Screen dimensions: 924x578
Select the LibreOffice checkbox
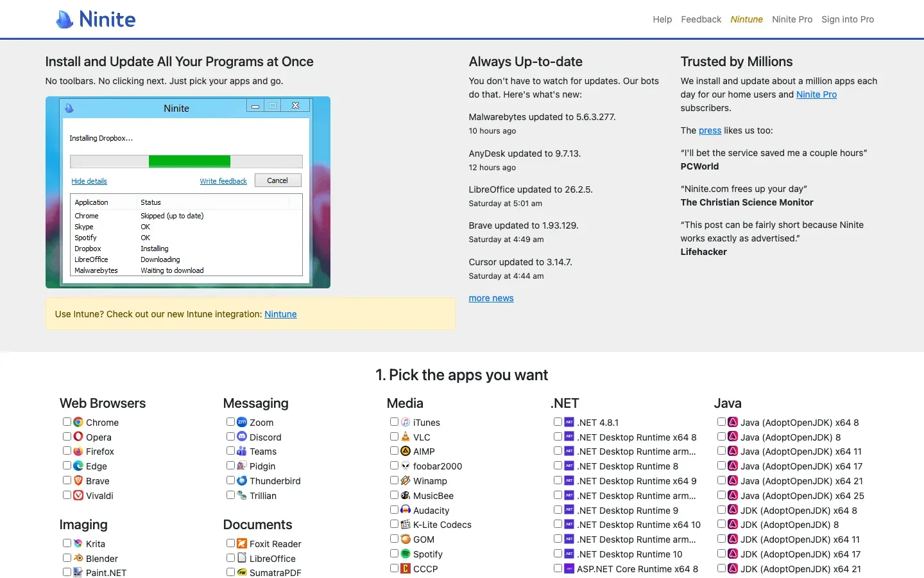(230, 558)
